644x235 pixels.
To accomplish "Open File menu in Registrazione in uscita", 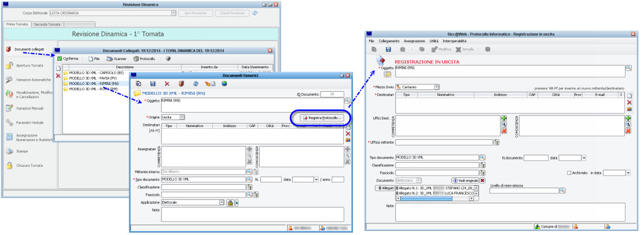I will (x=371, y=42).
